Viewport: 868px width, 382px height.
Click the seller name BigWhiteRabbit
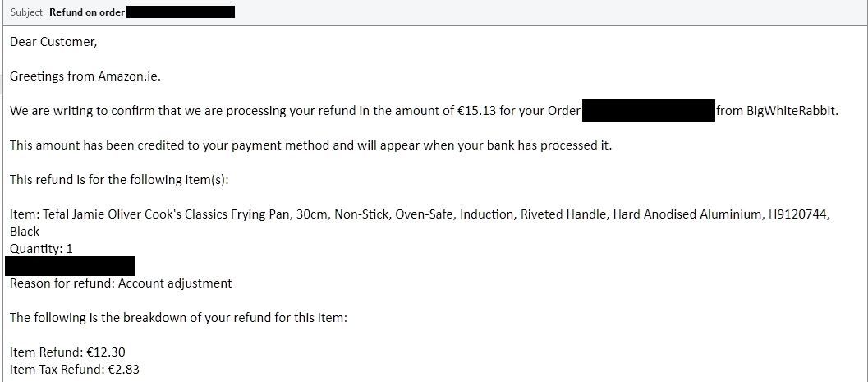coord(792,111)
